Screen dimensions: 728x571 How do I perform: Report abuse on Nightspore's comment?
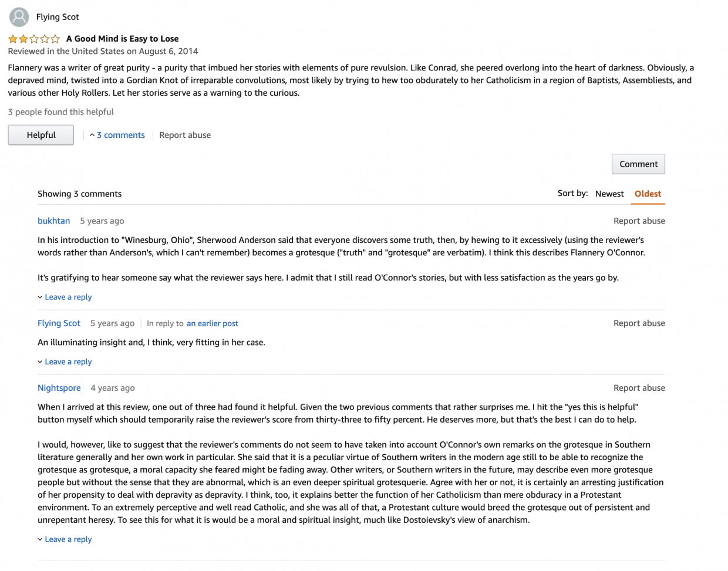tap(639, 387)
